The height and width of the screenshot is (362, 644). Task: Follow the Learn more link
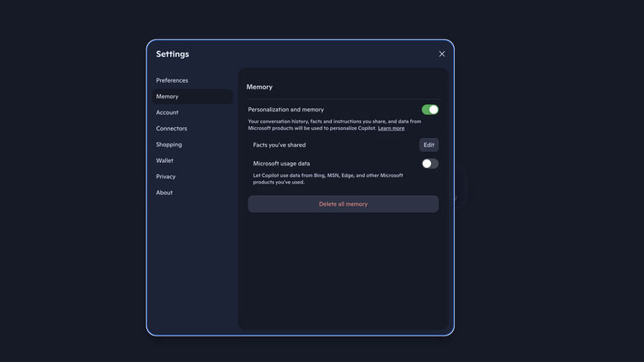[391, 128]
